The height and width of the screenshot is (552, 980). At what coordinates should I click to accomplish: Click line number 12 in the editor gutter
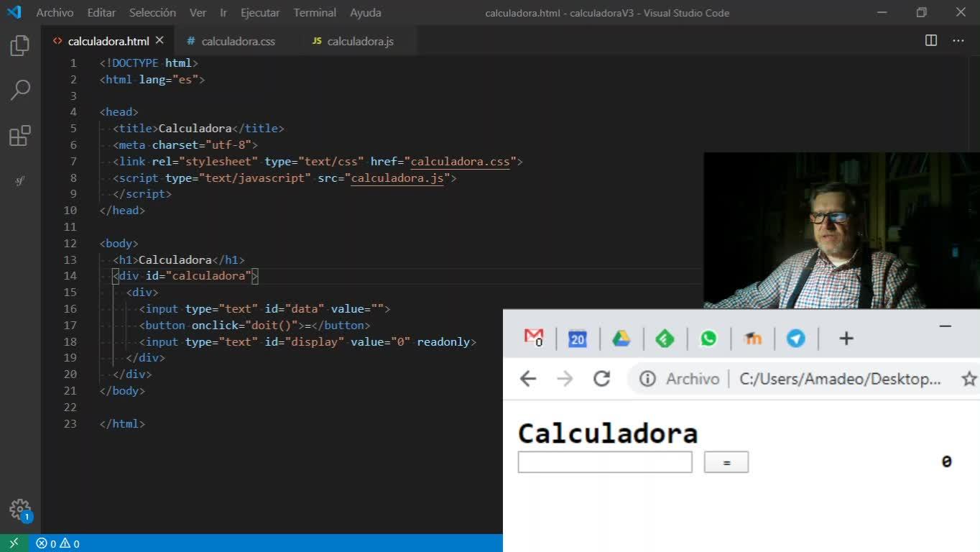coord(70,244)
